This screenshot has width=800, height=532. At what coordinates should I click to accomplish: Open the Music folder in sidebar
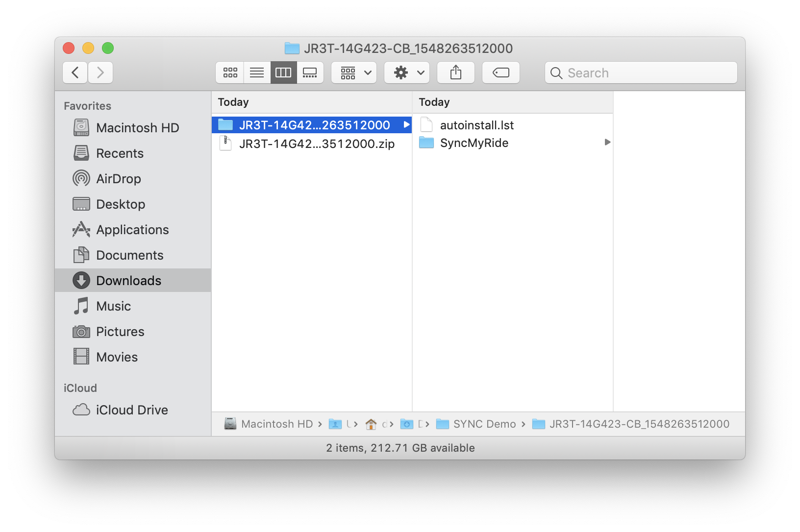[114, 306]
